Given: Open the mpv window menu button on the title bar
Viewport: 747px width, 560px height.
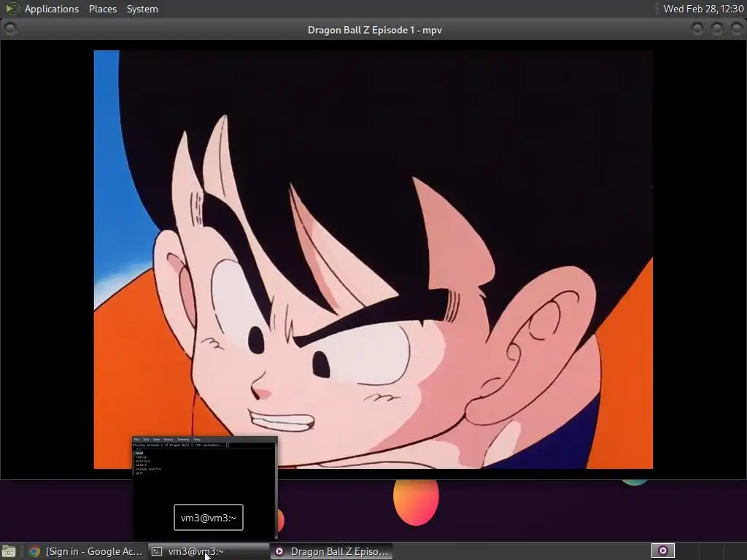Looking at the screenshot, I should coord(10,29).
